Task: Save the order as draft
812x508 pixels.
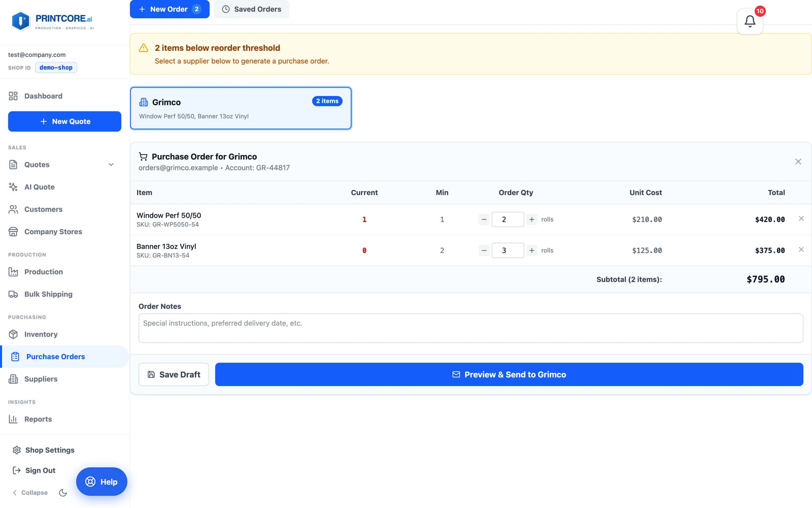Action: (174, 374)
